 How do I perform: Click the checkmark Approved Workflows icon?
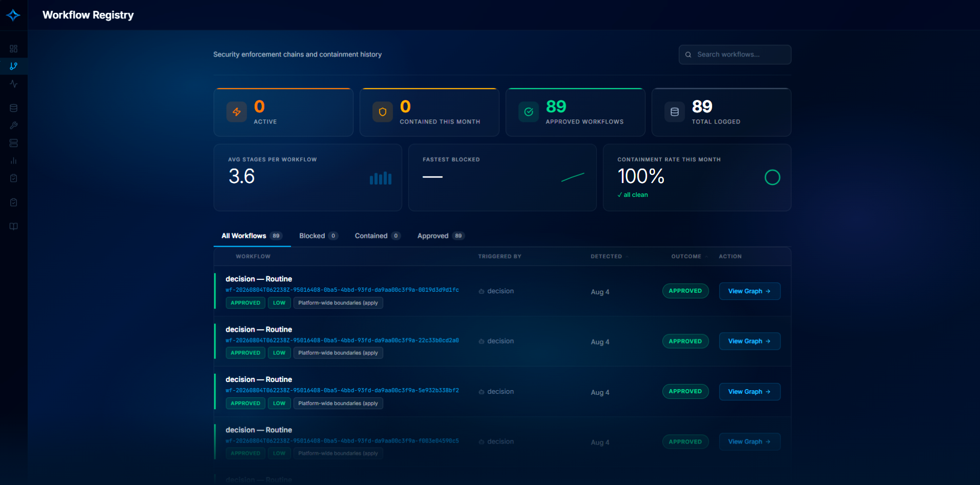point(528,112)
